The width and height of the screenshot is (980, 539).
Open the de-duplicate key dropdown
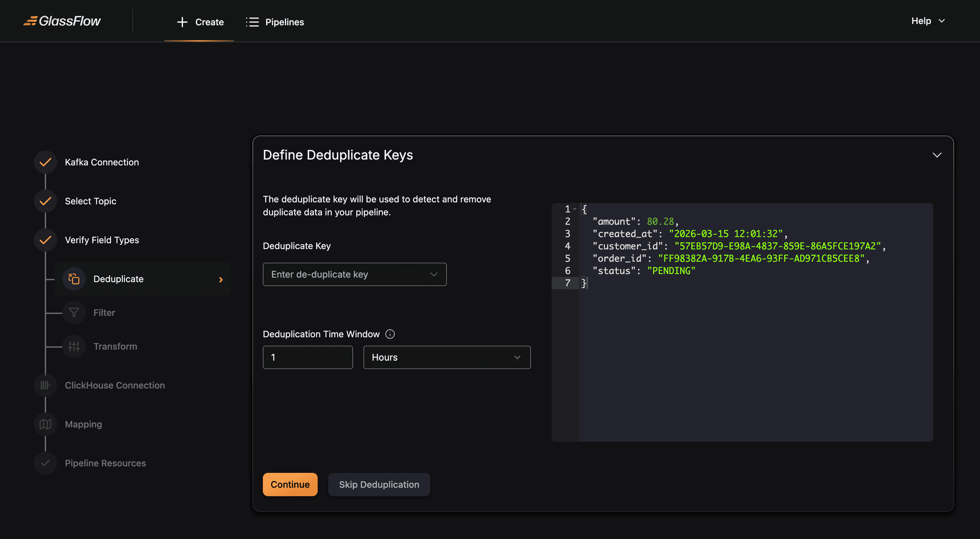(354, 274)
